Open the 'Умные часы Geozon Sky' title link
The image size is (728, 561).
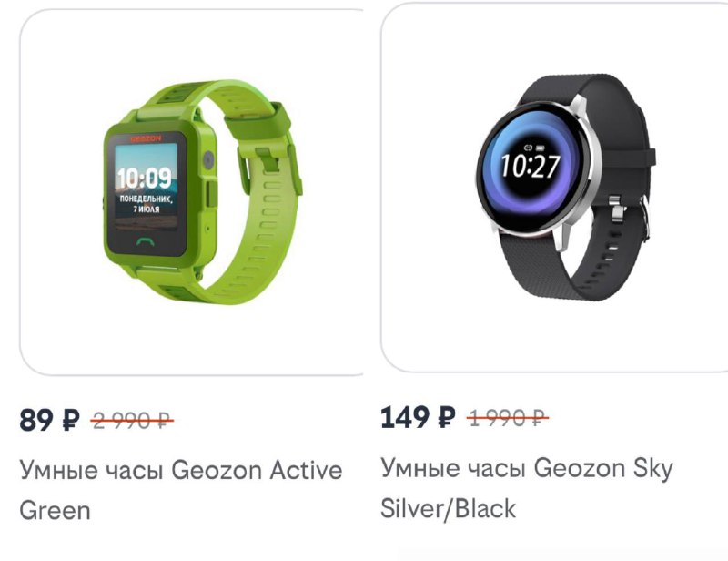tap(527, 468)
